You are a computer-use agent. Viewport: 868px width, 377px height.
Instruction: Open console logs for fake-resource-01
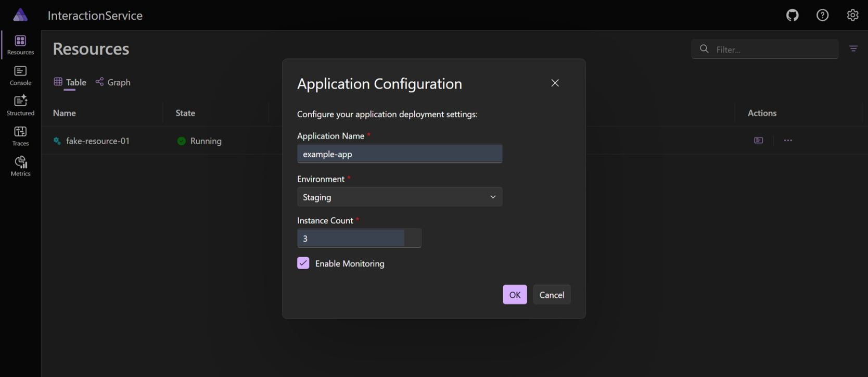point(758,141)
